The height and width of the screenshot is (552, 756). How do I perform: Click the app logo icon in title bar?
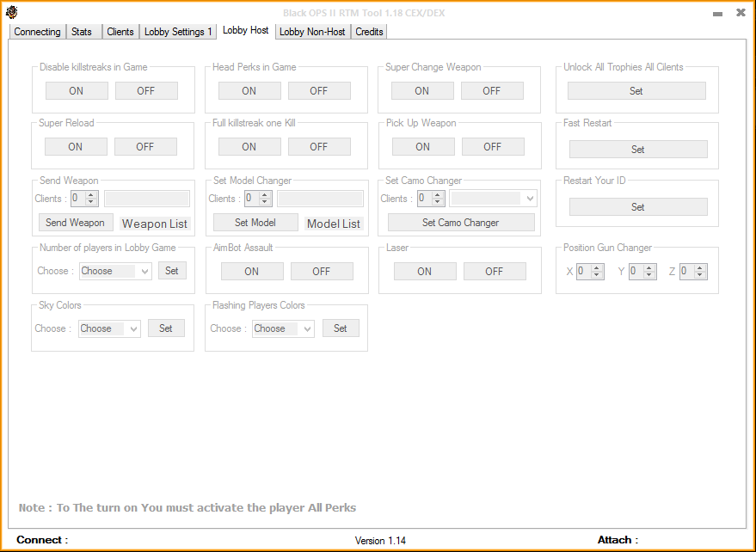[x=11, y=13]
